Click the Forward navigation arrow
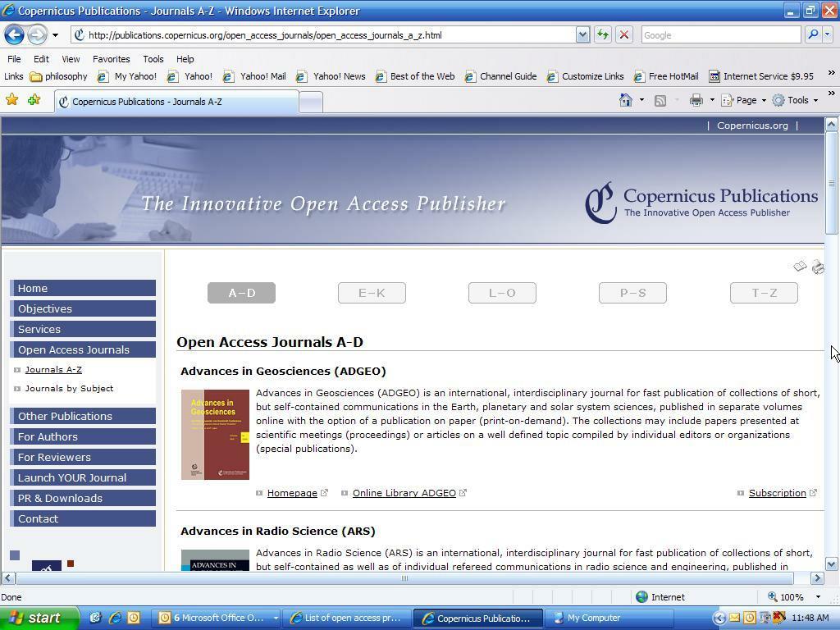Screen dimensions: 840x630 (37, 35)
